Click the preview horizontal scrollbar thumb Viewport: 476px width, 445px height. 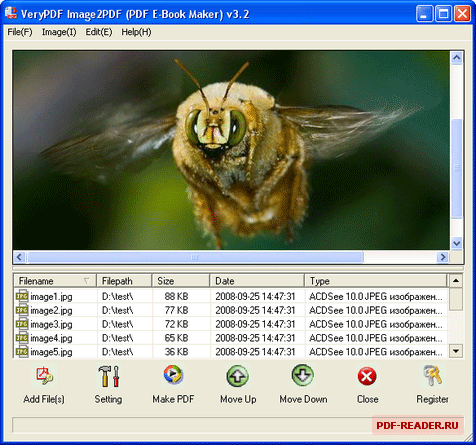point(195,257)
